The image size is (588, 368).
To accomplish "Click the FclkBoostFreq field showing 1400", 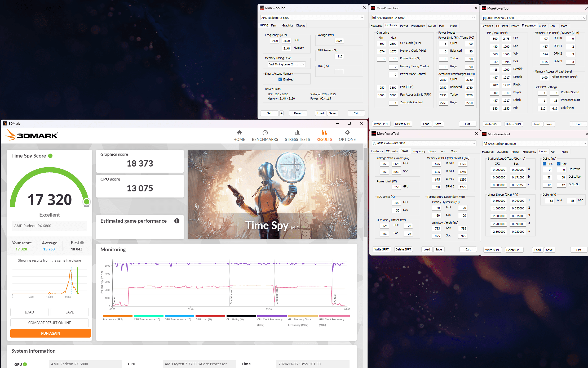I will (x=544, y=78).
